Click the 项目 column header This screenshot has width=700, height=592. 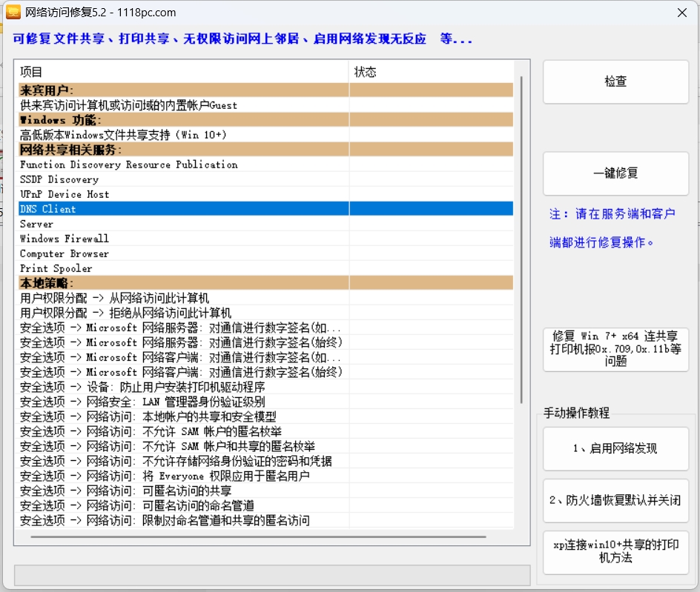[182, 72]
